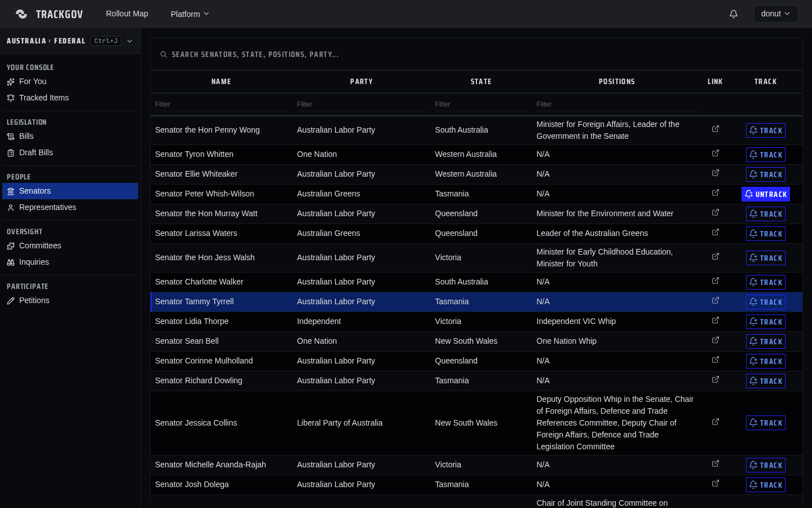This screenshot has height=508, width=812.
Task: Sort by the State column header
Action: (481, 82)
